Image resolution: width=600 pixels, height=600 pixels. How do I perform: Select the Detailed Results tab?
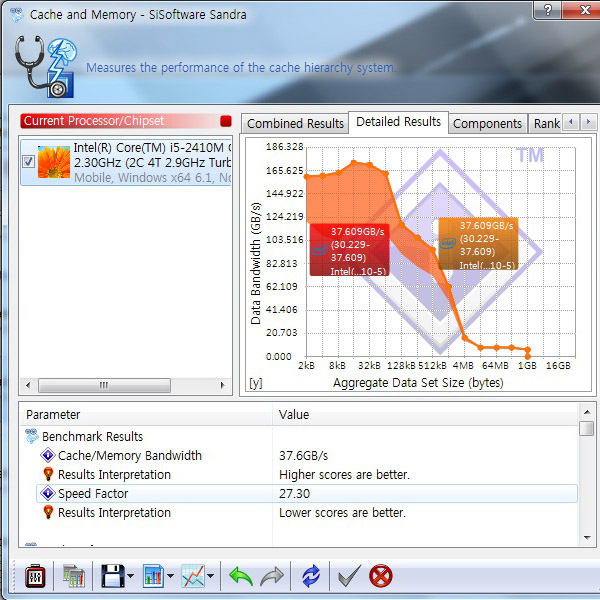pos(398,122)
